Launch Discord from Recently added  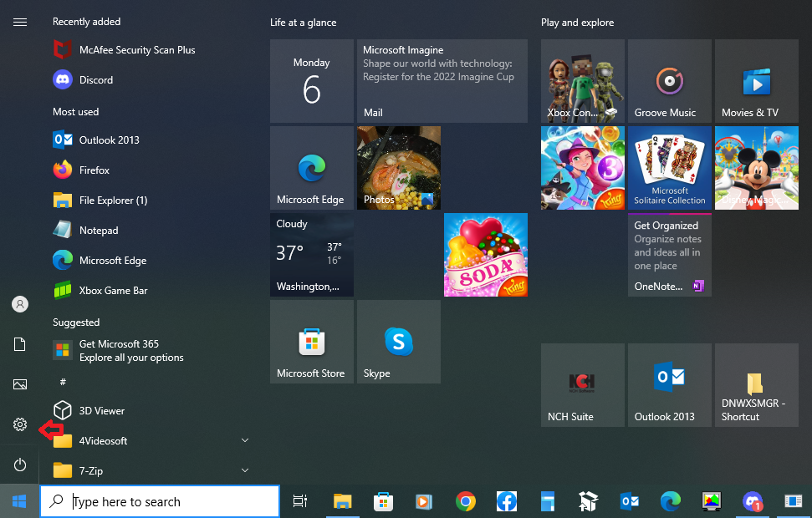tap(83, 79)
